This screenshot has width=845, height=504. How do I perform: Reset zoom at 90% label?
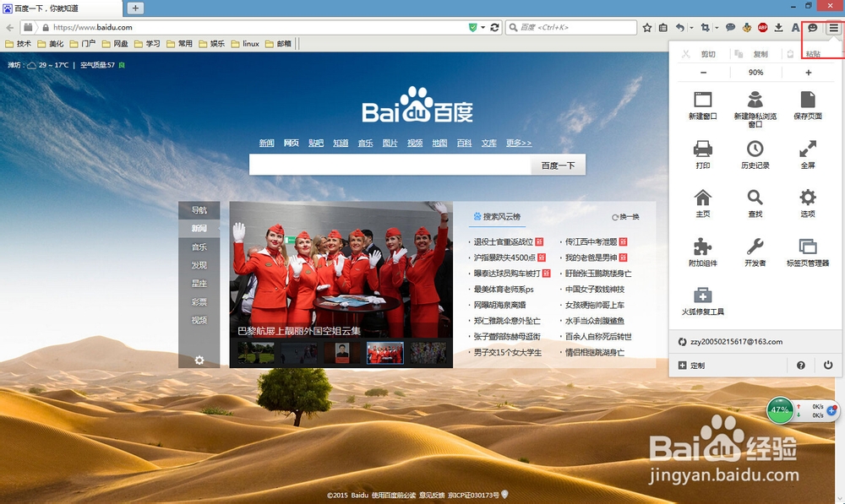click(755, 72)
